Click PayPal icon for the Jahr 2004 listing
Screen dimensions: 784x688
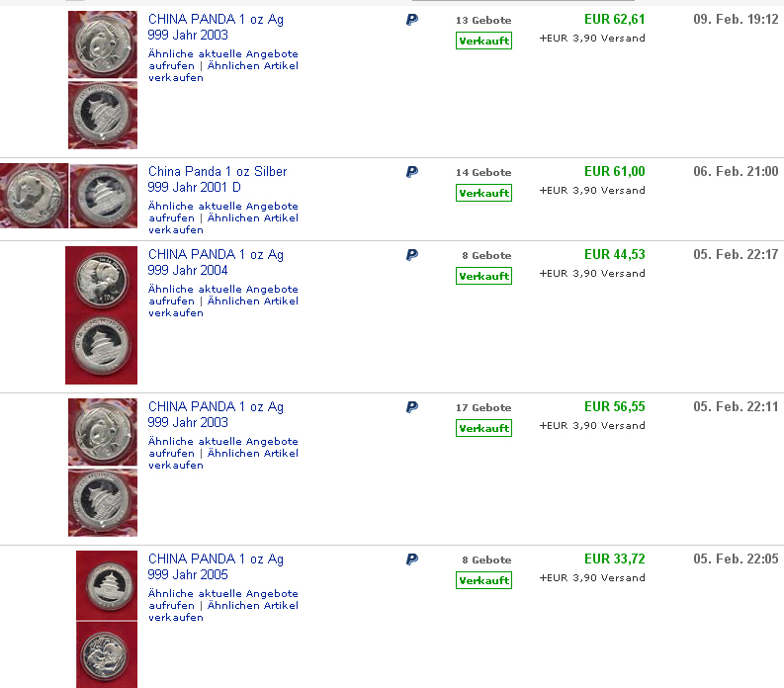[411, 255]
